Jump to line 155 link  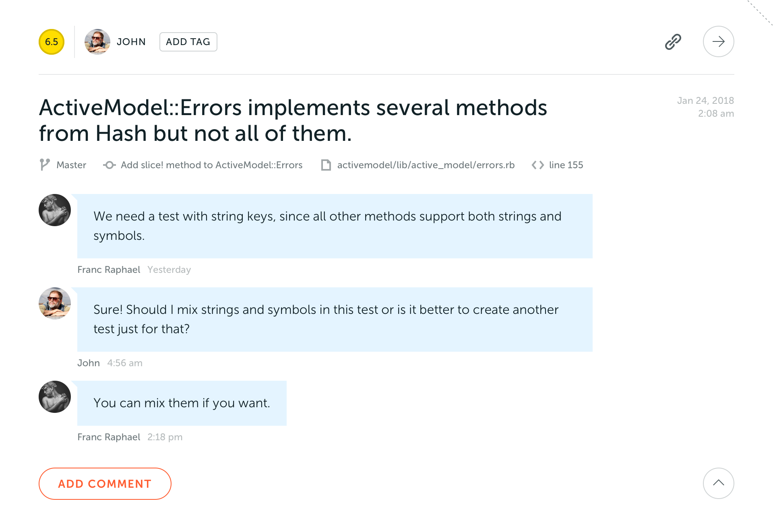[x=566, y=165]
